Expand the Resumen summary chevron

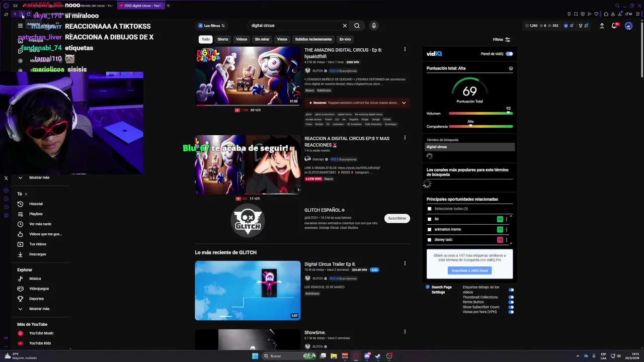[404, 103]
